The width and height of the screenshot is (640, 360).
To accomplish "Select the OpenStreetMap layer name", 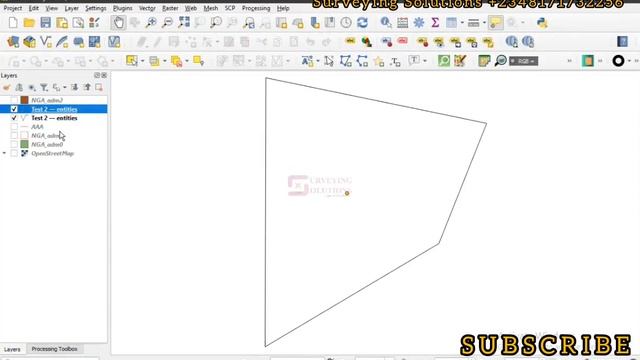I will click(52, 153).
